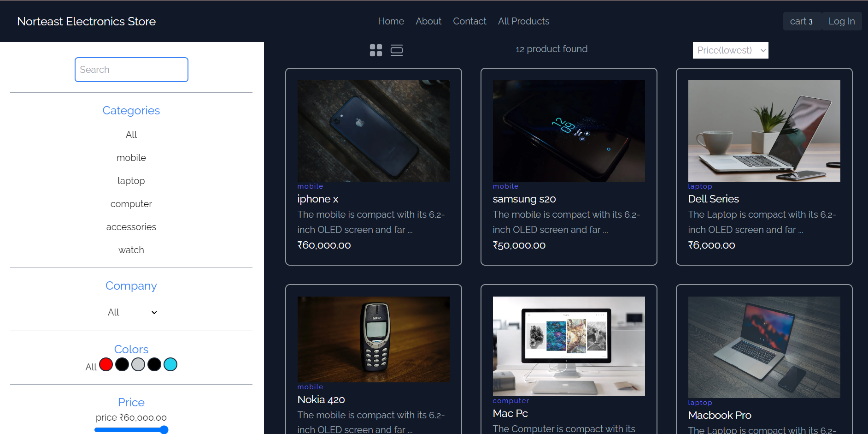Click the '12 product found' text
Screen dimensions: 868x434
(551, 49)
